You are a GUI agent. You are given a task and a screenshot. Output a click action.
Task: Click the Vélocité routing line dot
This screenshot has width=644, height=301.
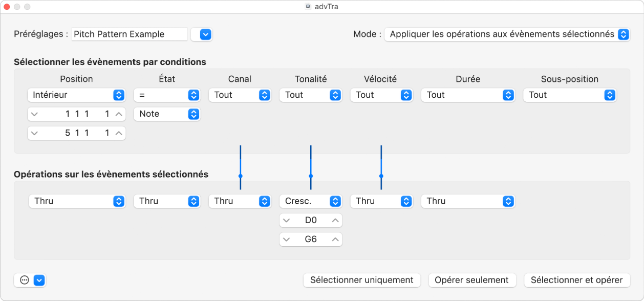[381, 176]
